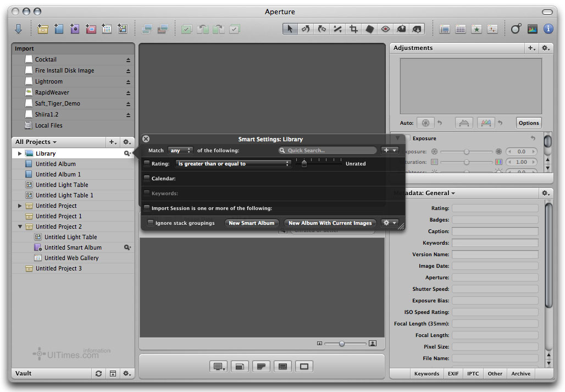
Task: Close the Smart Settings HUD
Action: click(x=146, y=139)
